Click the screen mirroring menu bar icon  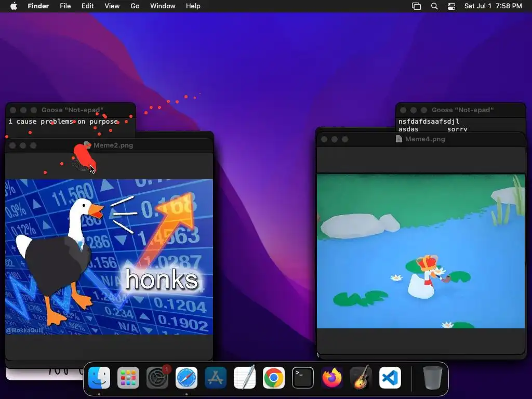(x=416, y=6)
